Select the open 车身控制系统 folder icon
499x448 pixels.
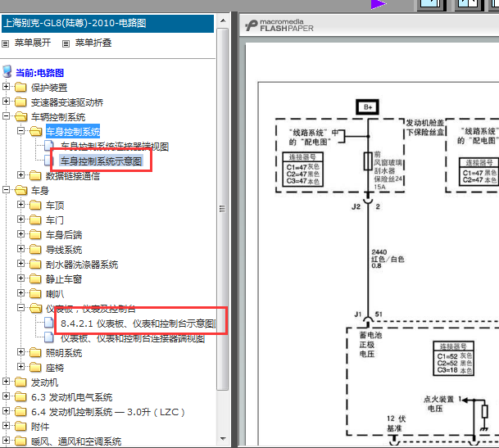click(36, 131)
